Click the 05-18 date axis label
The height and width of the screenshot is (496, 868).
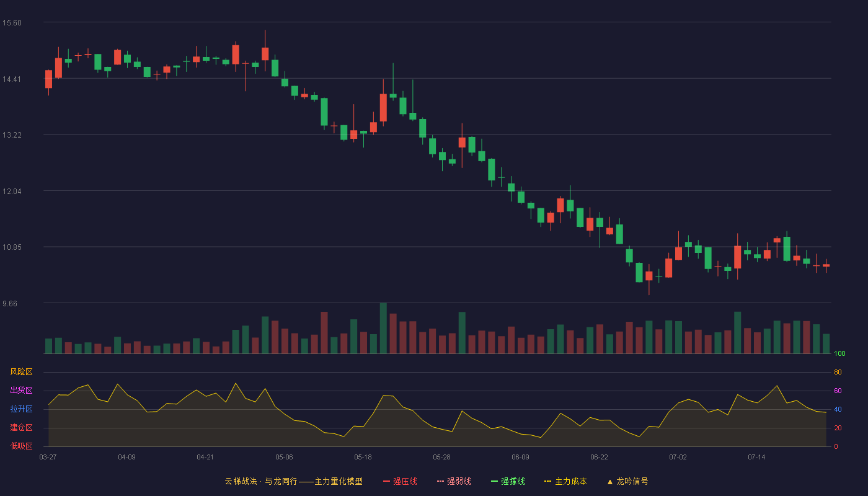[x=363, y=457]
